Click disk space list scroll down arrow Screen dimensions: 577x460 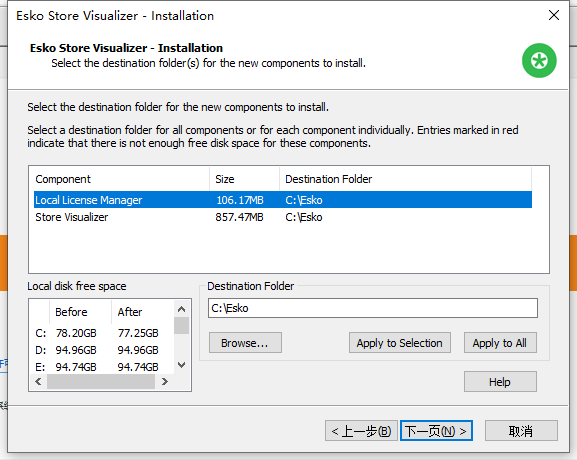click(181, 365)
